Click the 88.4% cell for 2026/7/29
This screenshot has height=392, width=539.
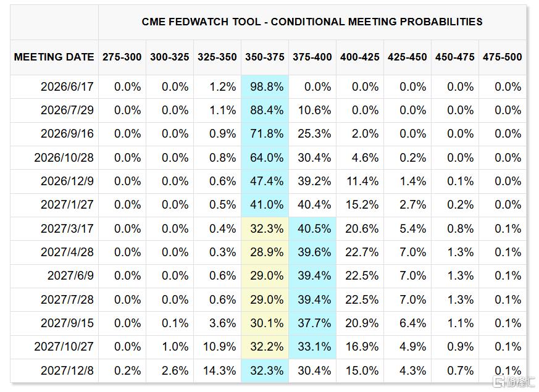pos(265,111)
